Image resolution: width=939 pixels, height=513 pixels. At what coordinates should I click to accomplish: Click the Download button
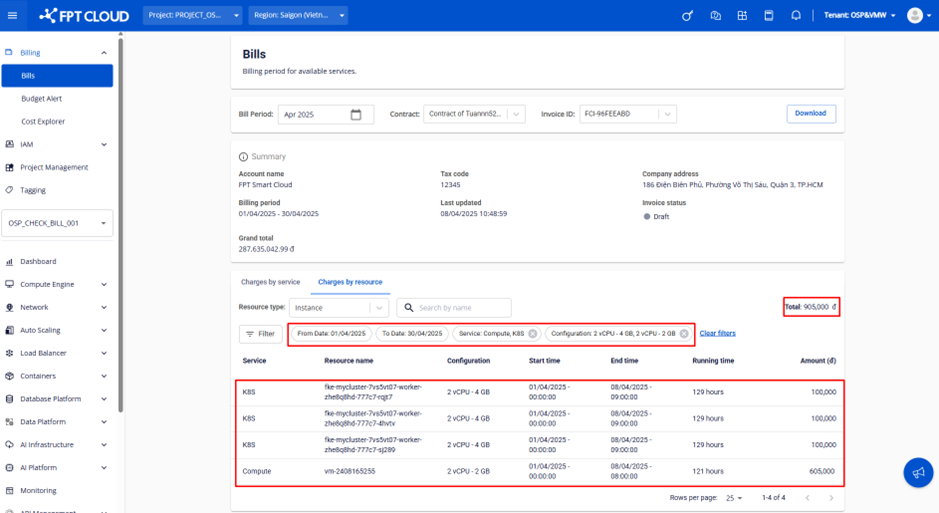(810, 114)
